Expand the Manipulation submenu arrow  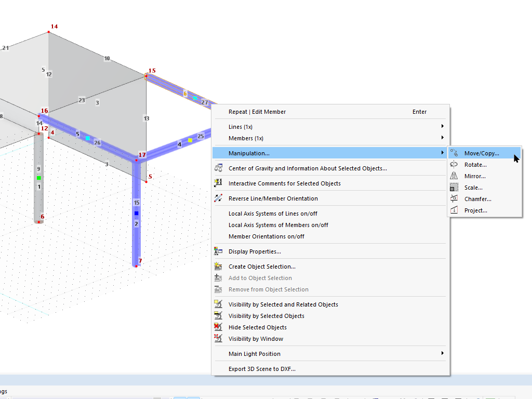tap(443, 153)
